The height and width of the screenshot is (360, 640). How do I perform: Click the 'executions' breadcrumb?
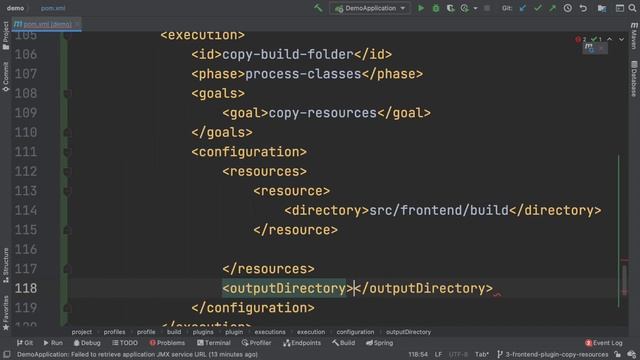pos(270,332)
